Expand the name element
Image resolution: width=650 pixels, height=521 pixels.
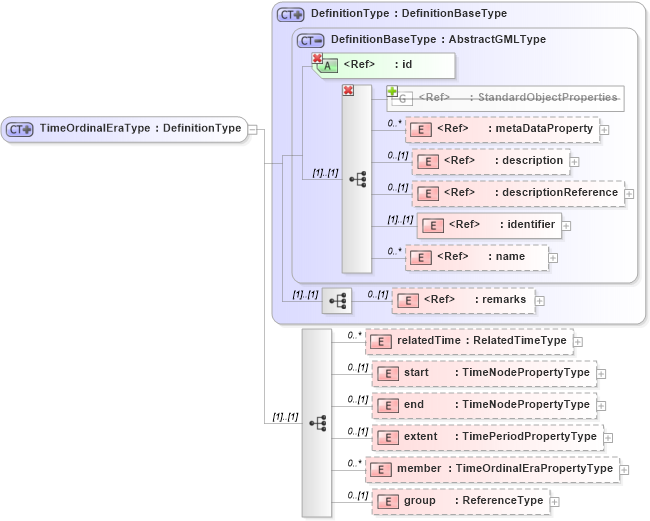point(553,258)
